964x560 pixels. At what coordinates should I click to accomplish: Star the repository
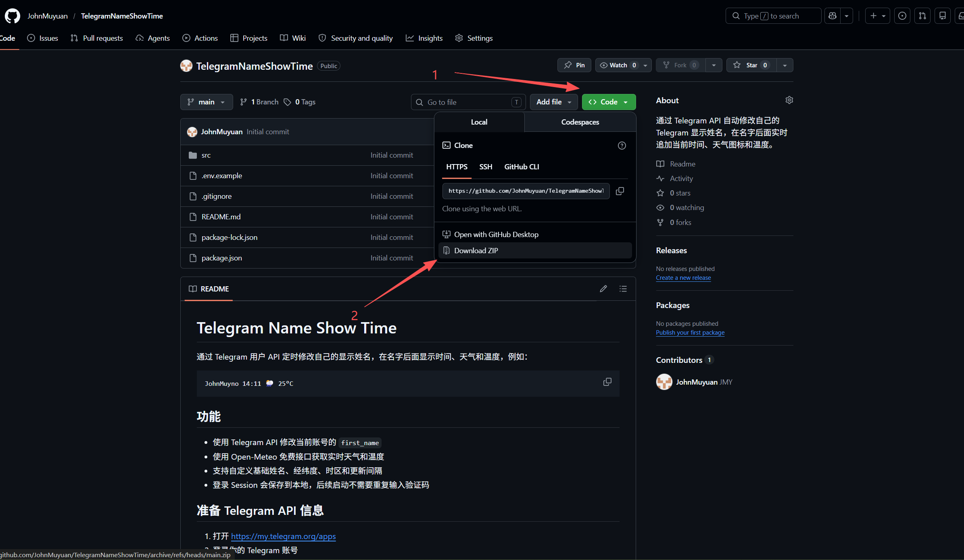point(751,65)
